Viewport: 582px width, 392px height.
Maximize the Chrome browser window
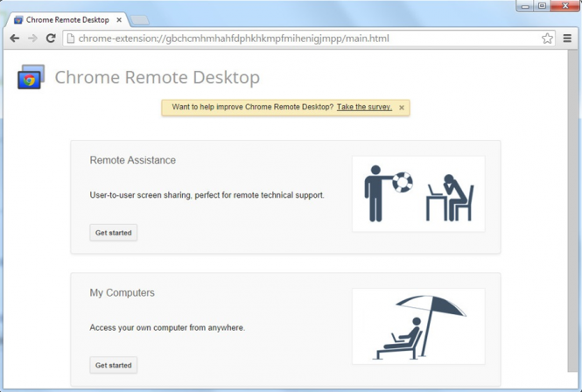coord(542,6)
